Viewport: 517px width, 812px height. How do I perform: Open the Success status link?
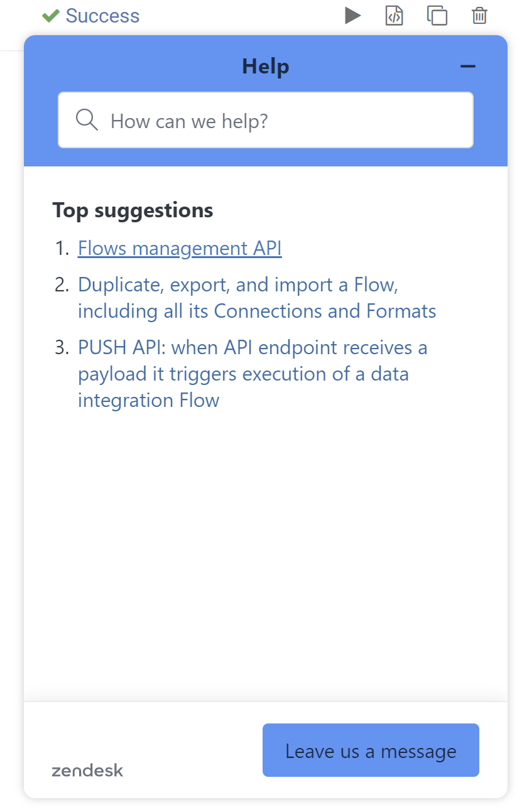point(102,16)
